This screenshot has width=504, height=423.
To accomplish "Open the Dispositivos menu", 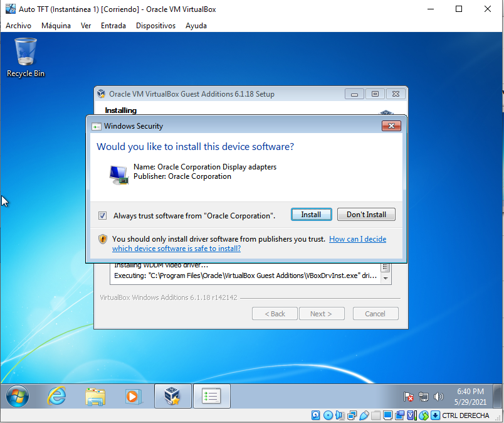I will [155, 26].
